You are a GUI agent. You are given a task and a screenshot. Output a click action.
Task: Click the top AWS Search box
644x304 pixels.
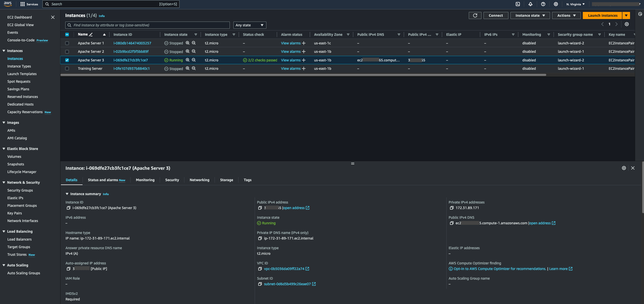coord(111,4)
